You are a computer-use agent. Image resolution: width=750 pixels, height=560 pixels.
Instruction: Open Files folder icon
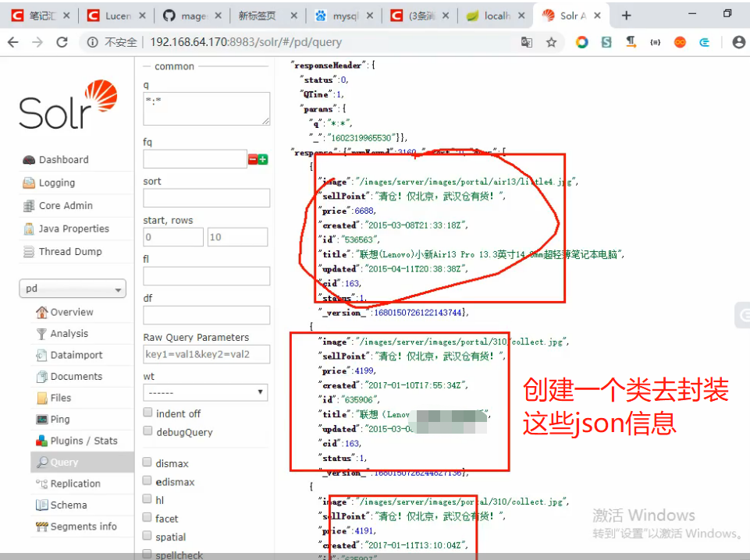(41, 398)
